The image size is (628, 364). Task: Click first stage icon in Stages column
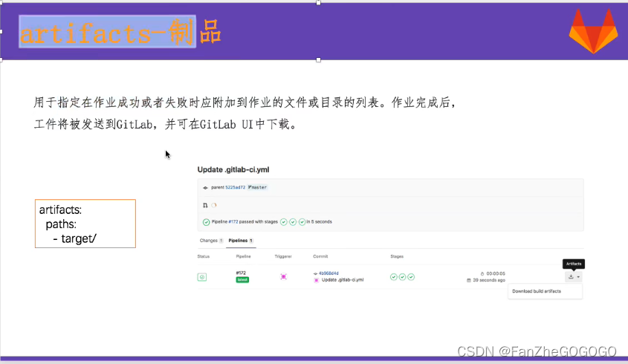394,277
